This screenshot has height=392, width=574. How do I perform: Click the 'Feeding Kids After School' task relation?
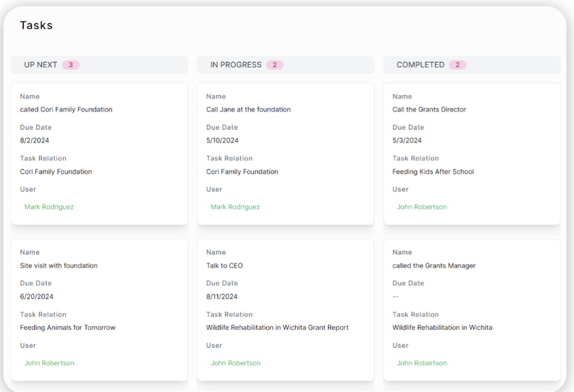pyautogui.click(x=433, y=172)
